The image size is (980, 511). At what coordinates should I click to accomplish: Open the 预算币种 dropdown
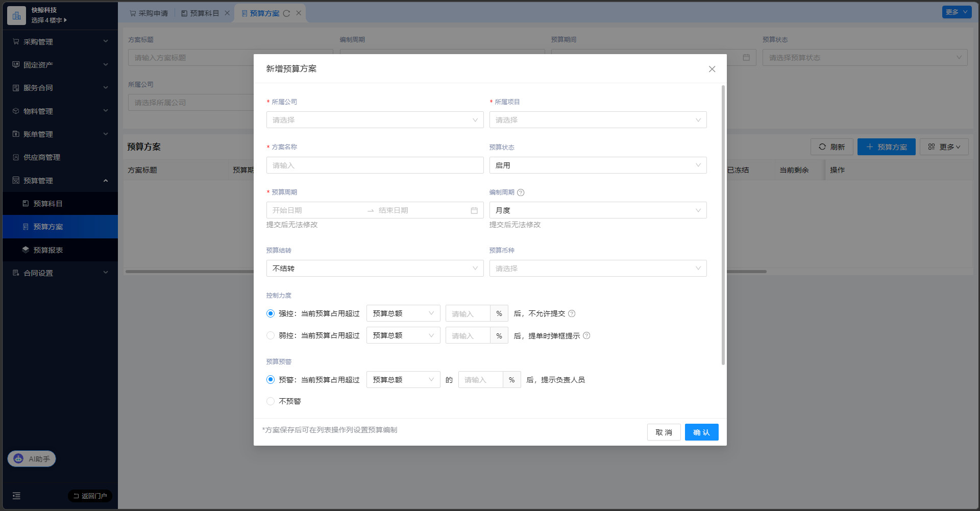598,269
